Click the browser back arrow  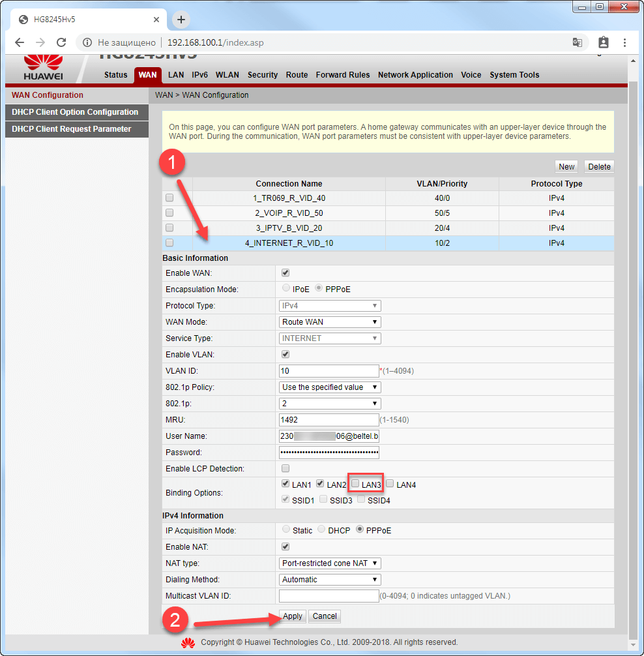pos(20,42)
